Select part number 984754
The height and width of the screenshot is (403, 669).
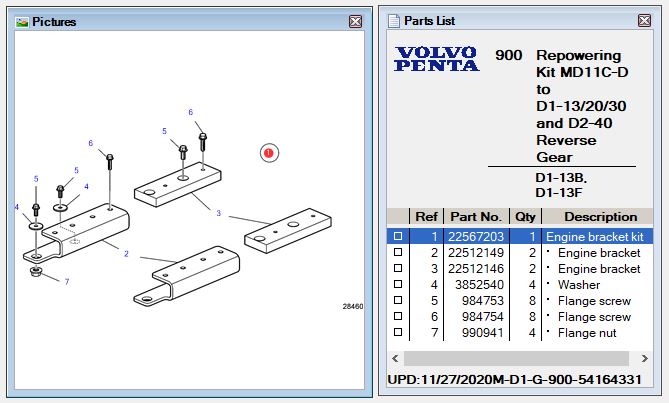pyautogui.click(x=483, y=317)
